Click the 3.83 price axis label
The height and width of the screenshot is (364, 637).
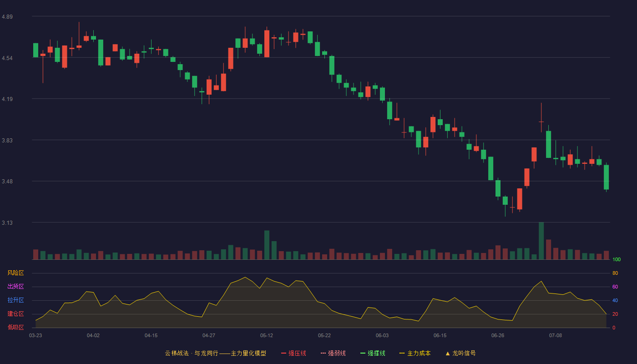[x=7, y=141]
